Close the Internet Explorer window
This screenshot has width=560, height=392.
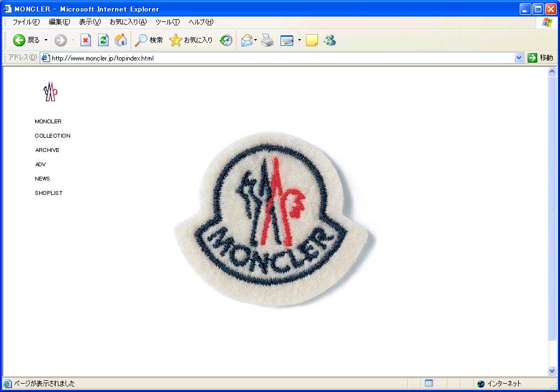(551, 9)
